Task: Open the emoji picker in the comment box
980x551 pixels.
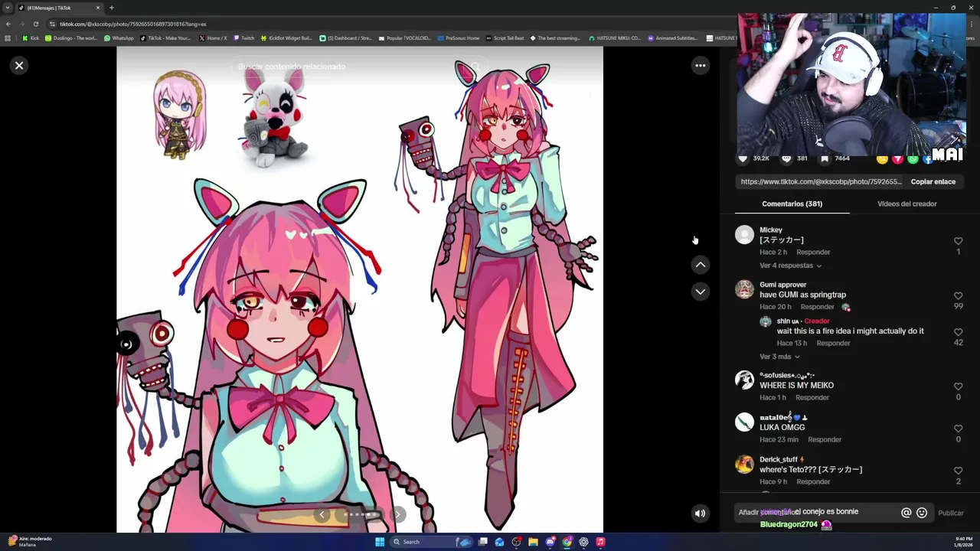Action: (922, 514)
